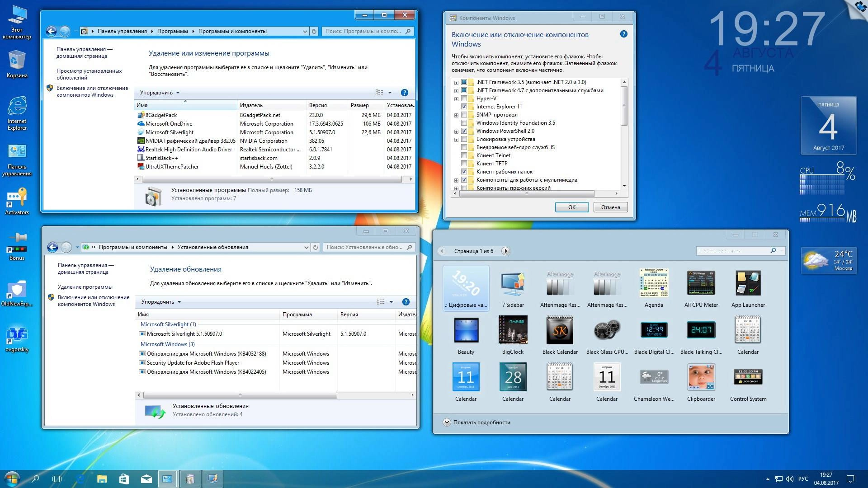Expand the Hyper-V tree node
The width and height of the screenshot is (868, 488).
pos(456,99)
